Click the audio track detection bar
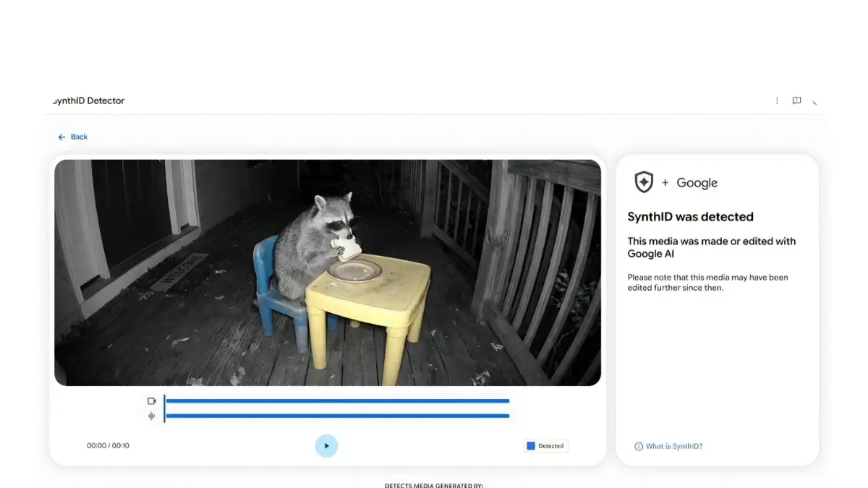Image resolution: width=868 pixels, height=488 pixels. click(x=337, y=416)
